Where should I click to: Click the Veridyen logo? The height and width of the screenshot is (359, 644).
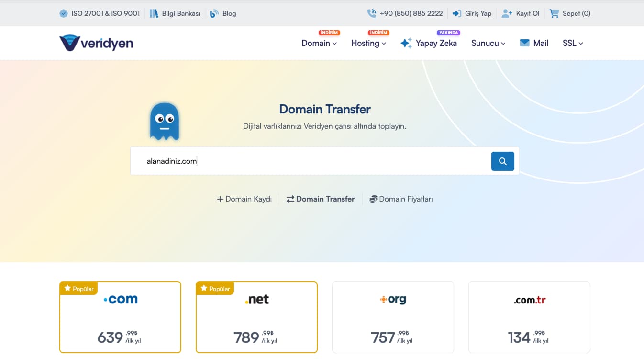pyautogui.click(x=96, y=43)
